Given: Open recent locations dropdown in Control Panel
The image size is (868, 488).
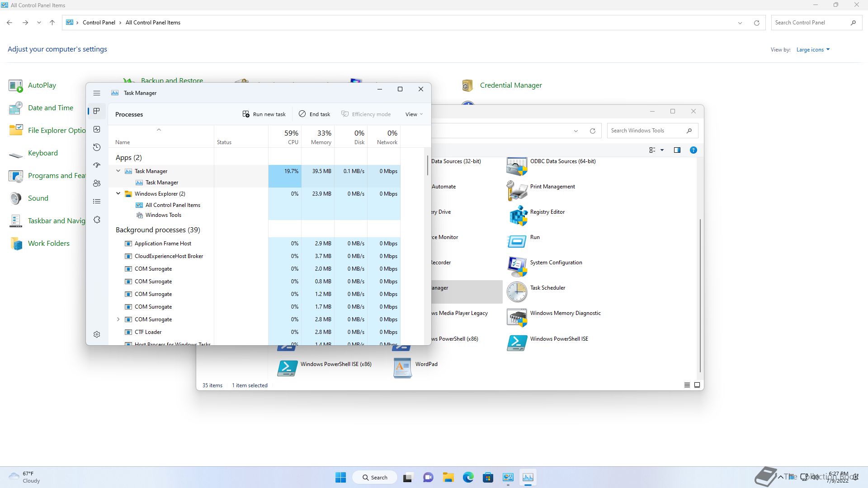Looking at the screenshot, I should pyautogui.click(x=39, y=23).
